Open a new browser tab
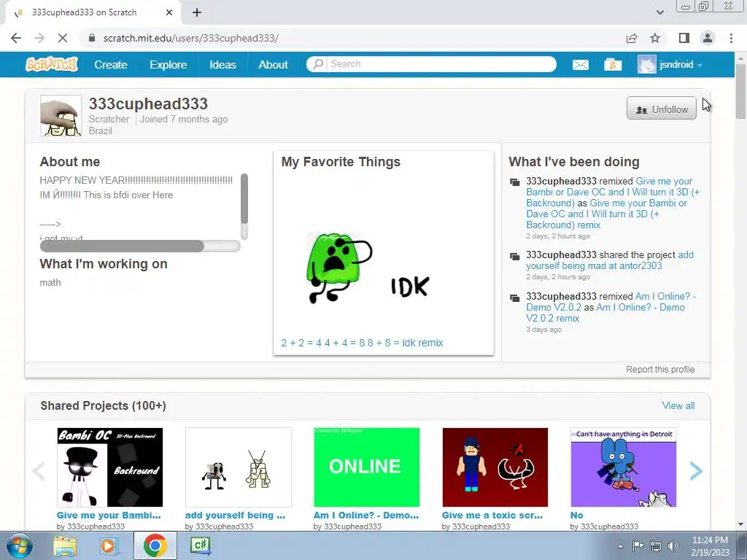 click(x=197, y=12)
